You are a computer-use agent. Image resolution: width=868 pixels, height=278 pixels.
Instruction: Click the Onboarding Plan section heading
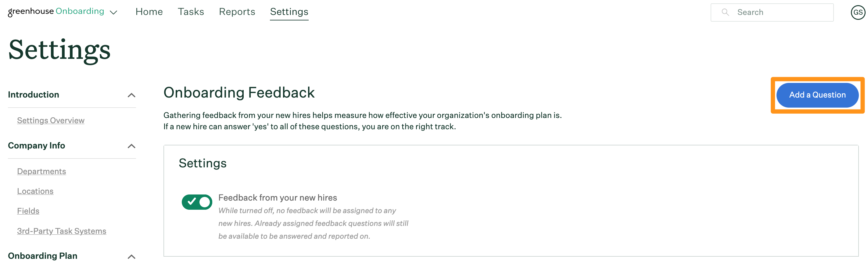[x=42, y=256]
